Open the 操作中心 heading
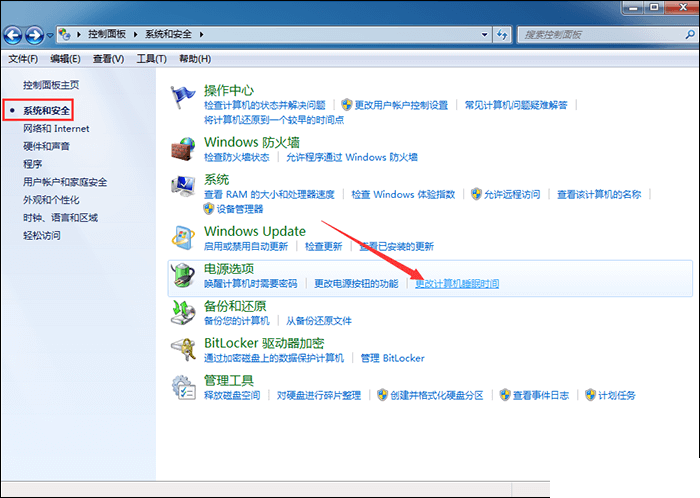The height and width of the screenshot is (498, 700). coord(229,91)
